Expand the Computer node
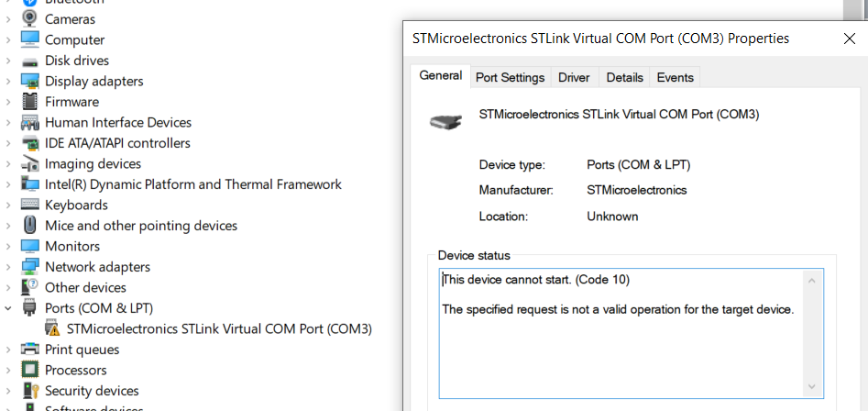Viewport: 868px width, 411px height. pyautogui.click(x=7, y=39)
